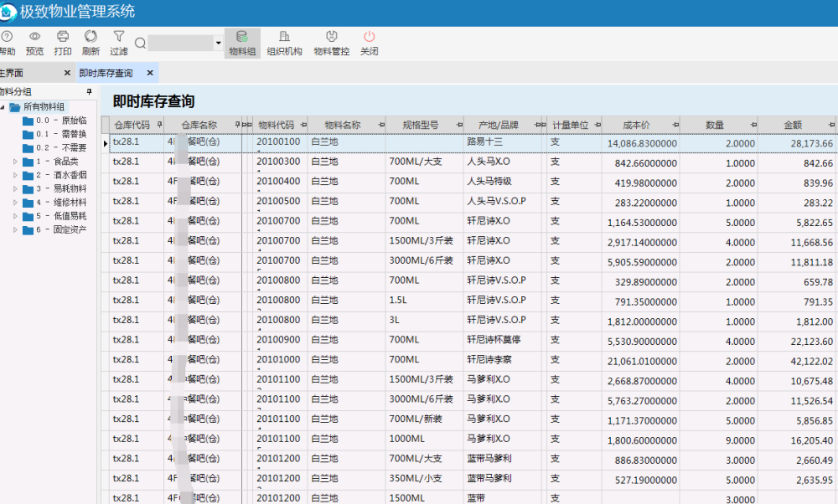Image resolution: width=838 pixels, height=504 pixels.
Task: Open 物料管控 from the toolbar
Action: [331, 44]
